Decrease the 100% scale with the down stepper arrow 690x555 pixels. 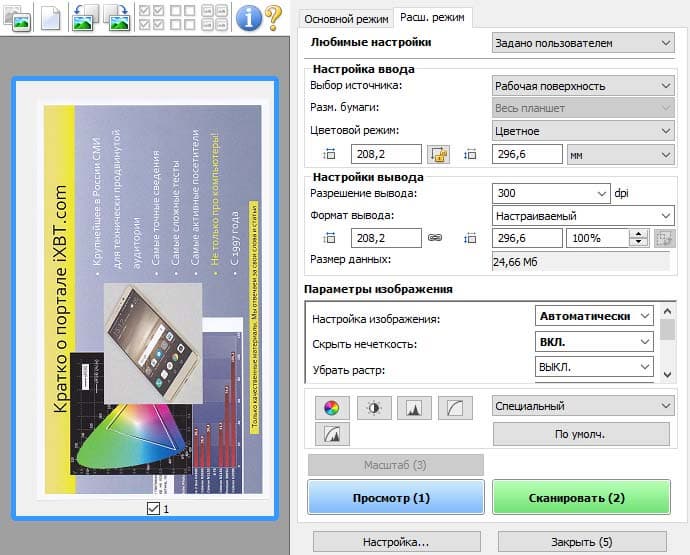coord(639,243)
